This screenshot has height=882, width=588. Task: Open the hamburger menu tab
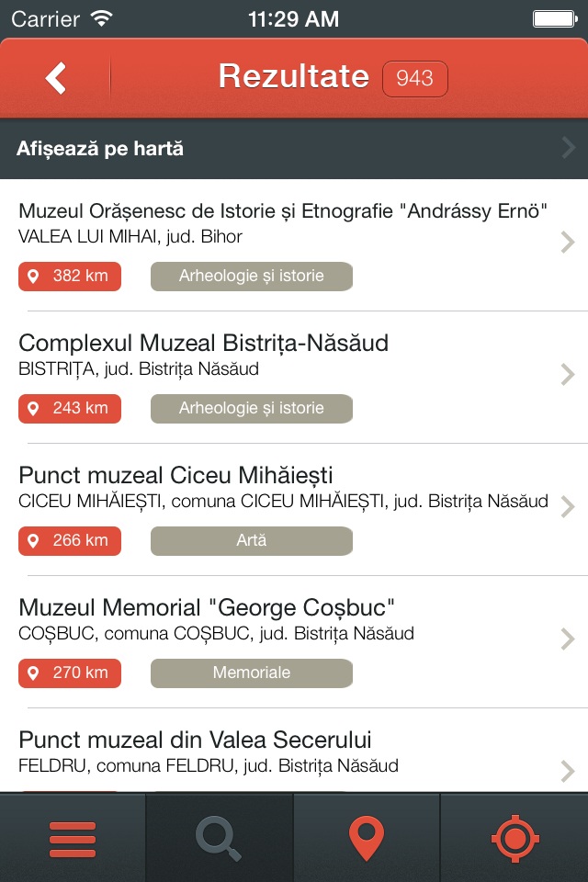coord(73,839)
